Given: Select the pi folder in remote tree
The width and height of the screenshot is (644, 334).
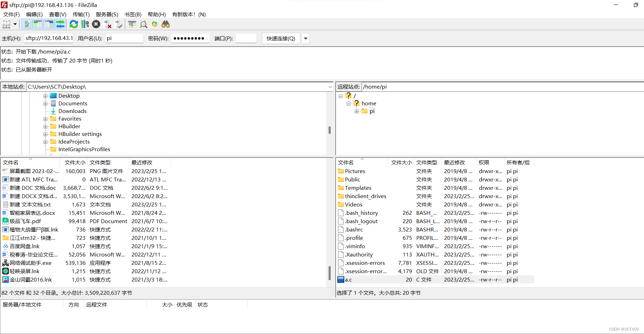Looking at the screenshot, I should [x=372, y=111].
